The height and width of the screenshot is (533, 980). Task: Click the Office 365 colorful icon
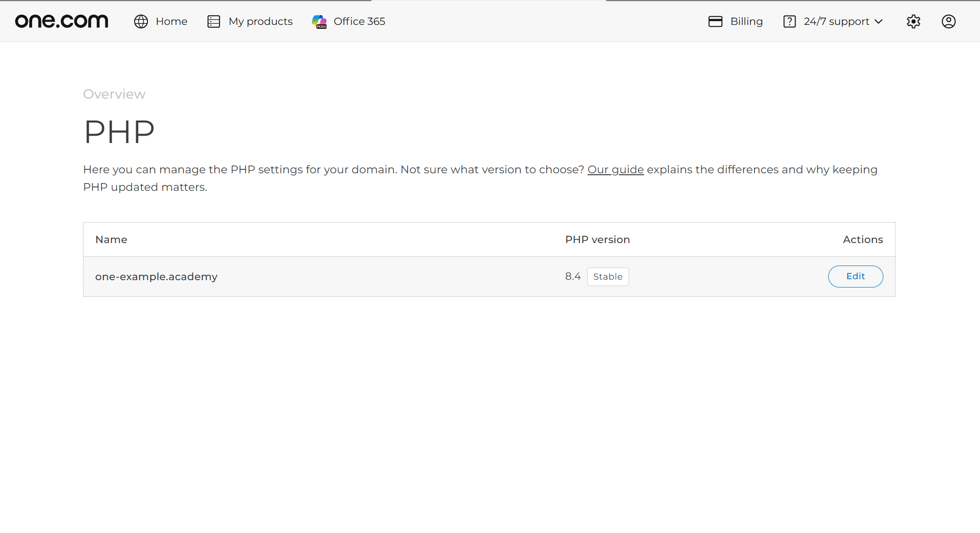point(319,21)
